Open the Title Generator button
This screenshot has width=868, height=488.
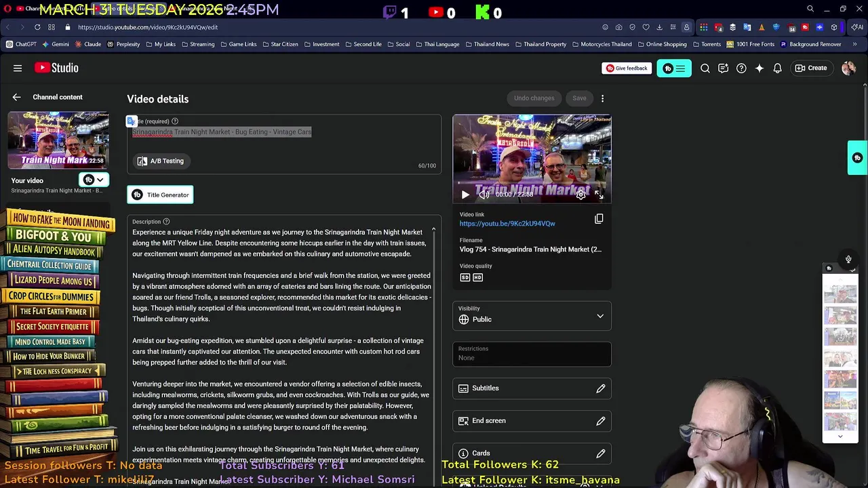161,195
